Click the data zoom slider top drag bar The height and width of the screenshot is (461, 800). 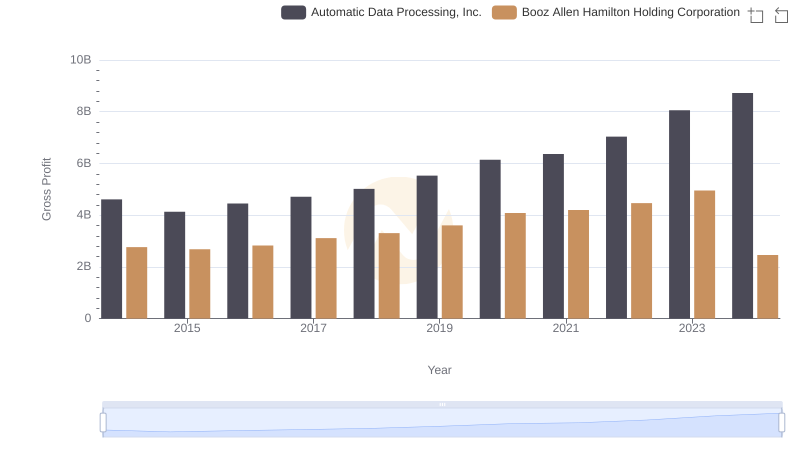click(x=442, y=404)
